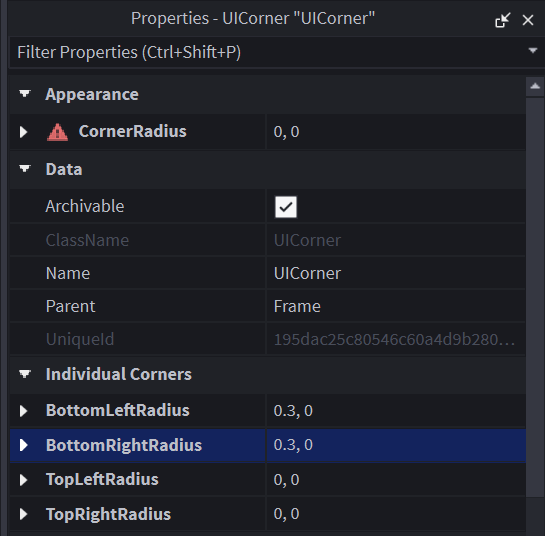545x536 pixels.
Task: Click the scrollbar up arrow
Action: 535,86
